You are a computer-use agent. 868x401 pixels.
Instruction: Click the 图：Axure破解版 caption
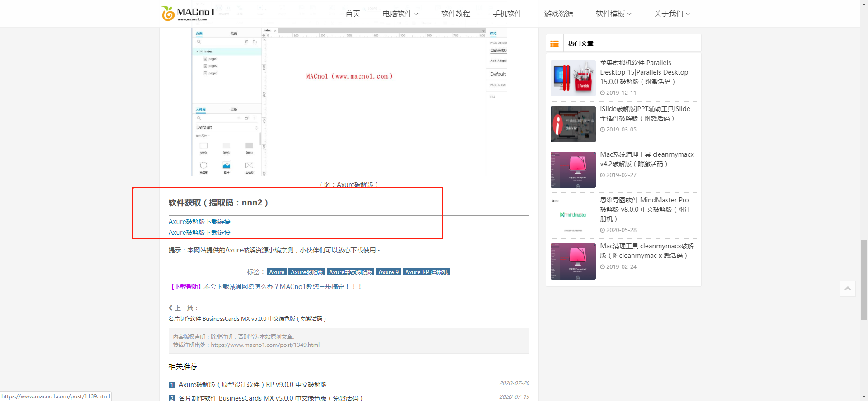tap(349, 184)
